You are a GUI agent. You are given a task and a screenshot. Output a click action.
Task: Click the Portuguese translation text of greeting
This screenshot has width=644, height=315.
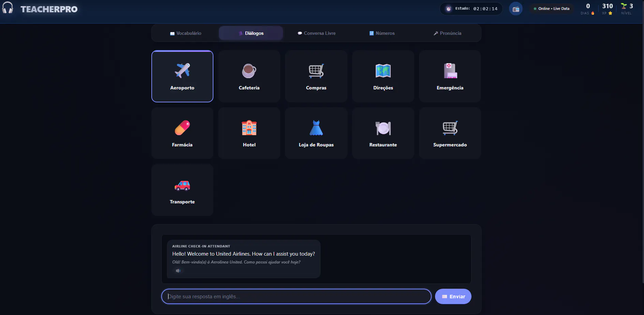coord(236,262)
